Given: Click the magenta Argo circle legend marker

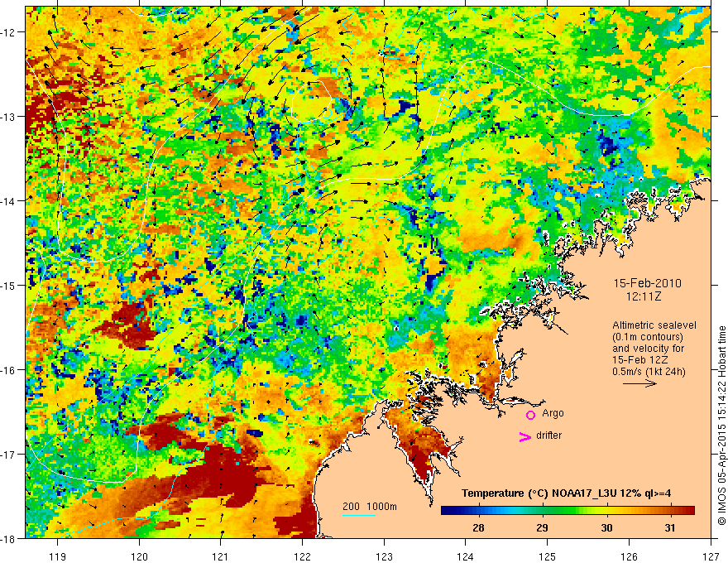Looking at the screenshot, I should click(x=530, y=415).
